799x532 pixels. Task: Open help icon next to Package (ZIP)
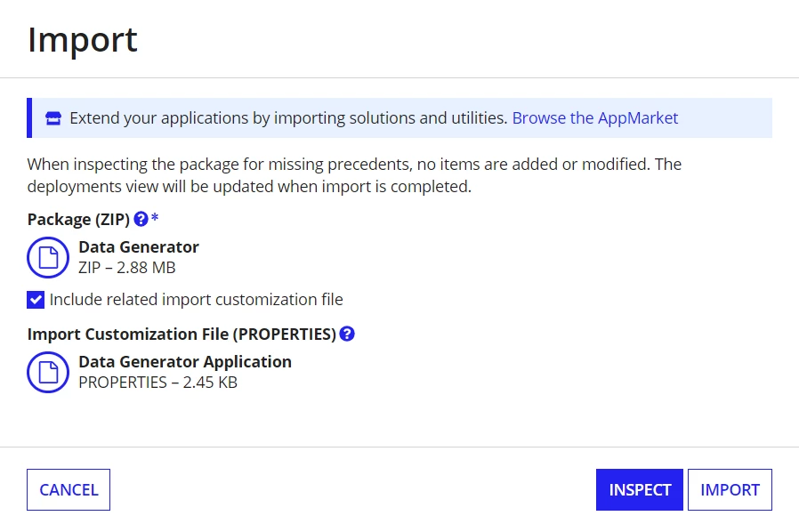[x=141, y=219]
